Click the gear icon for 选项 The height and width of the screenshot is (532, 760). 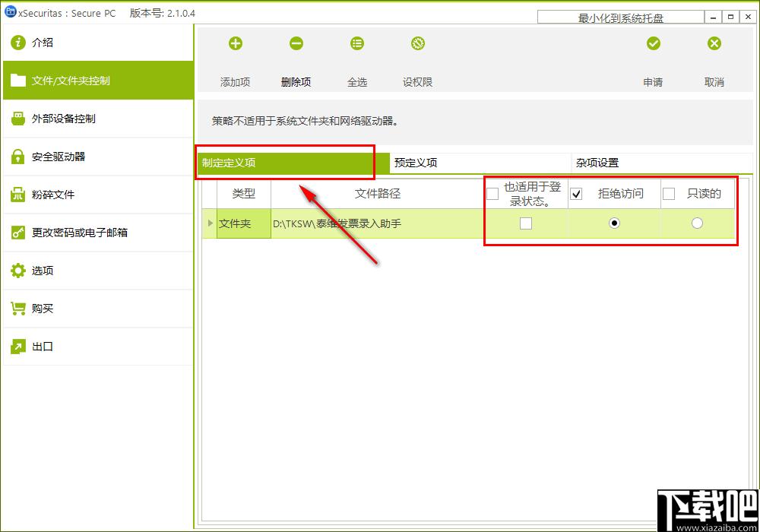(18, 271)
